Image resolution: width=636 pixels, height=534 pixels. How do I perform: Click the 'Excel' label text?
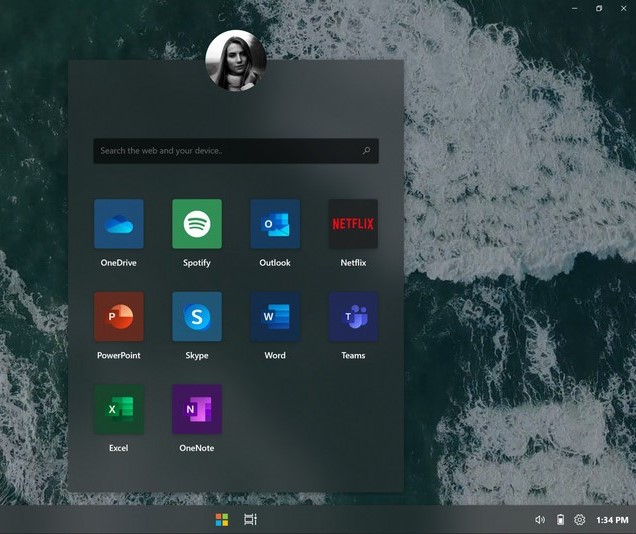tap(118, 448)
